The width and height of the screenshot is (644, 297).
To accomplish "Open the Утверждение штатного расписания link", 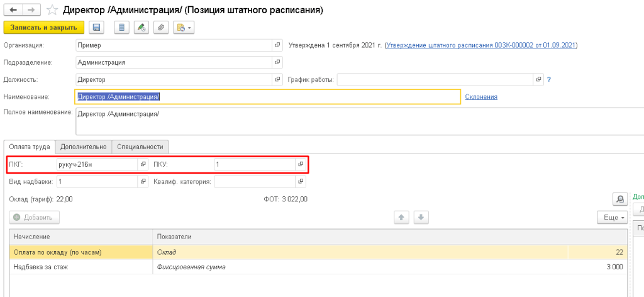I will (481, 45).
